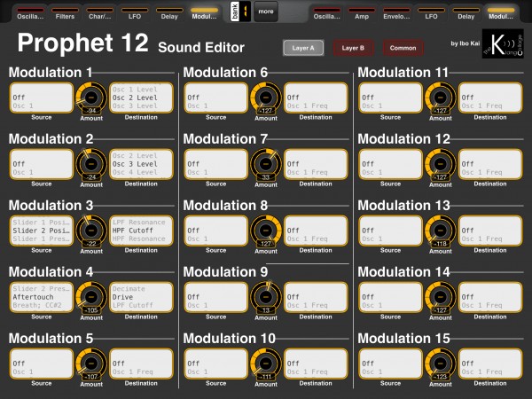Adjust Modulation 3 Amount knob
This screenshot has width=532, height=399.
pos(91,231)
